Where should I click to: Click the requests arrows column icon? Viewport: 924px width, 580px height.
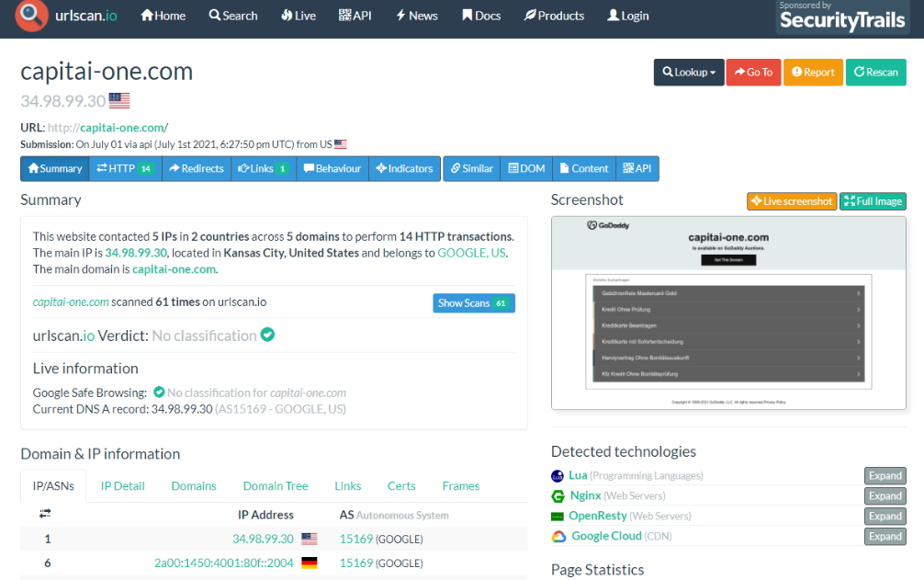click(45, 514)
